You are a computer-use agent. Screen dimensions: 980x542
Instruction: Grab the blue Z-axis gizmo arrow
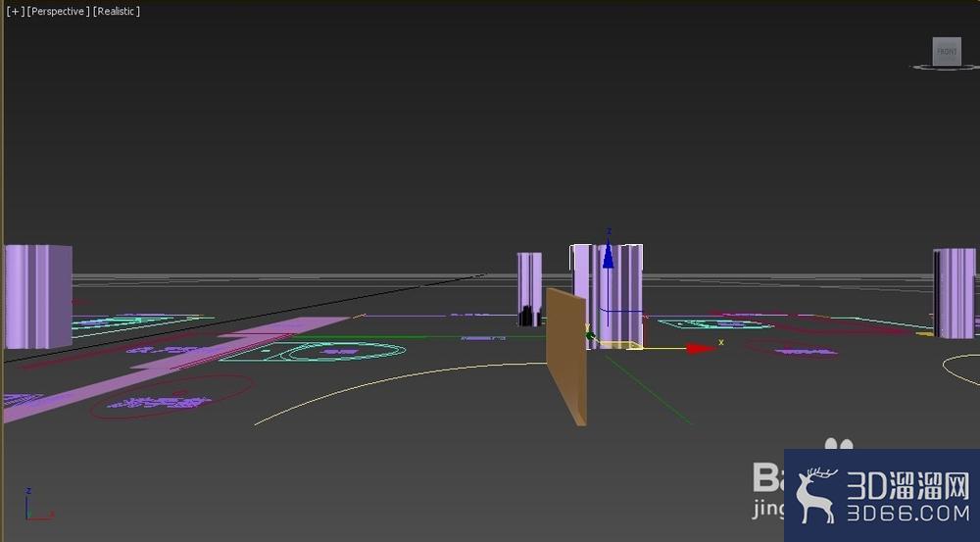click(x=608, y=254)
